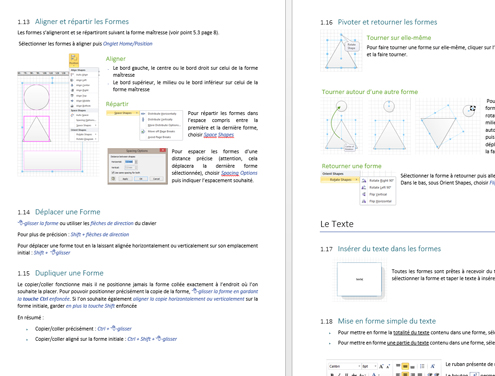Click the Grow Font icon
This screenshot has height=376, width=495.
381,366
